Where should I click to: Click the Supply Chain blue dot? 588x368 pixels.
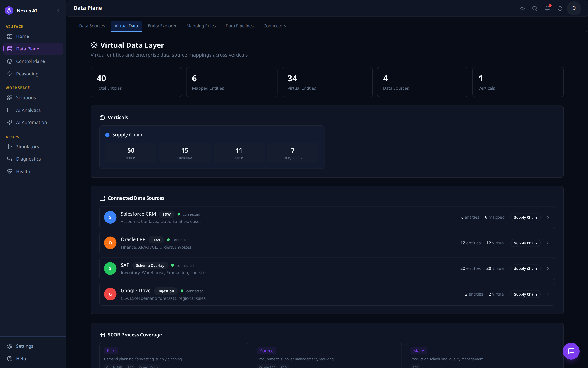[107, 135]
